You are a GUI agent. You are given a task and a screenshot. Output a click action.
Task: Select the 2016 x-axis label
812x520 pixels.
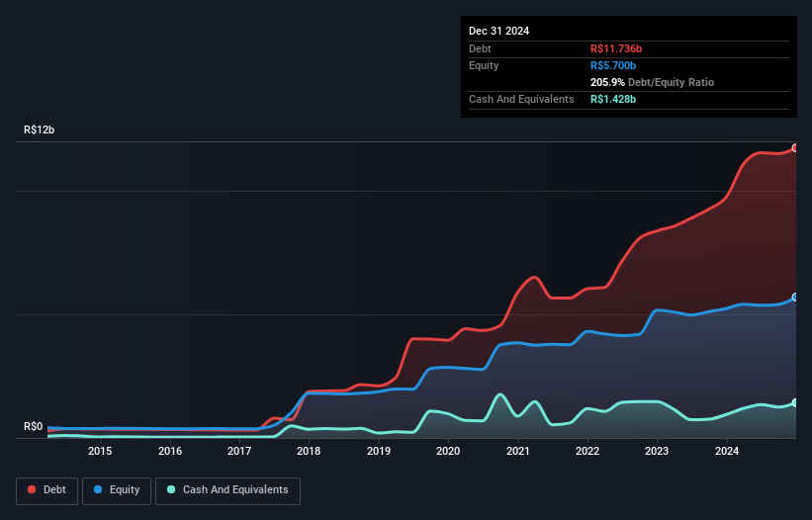tap(170, 451)
